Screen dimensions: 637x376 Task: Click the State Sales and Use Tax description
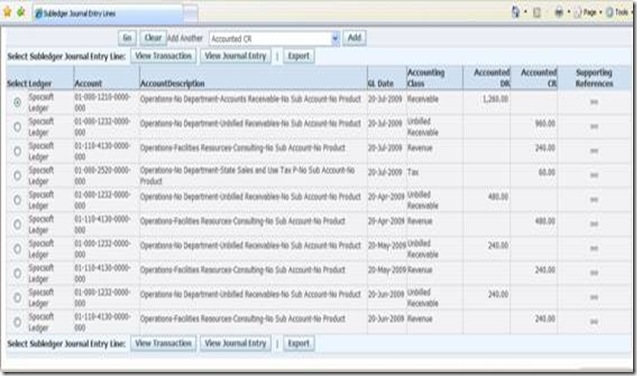click(x=247, y=175)
